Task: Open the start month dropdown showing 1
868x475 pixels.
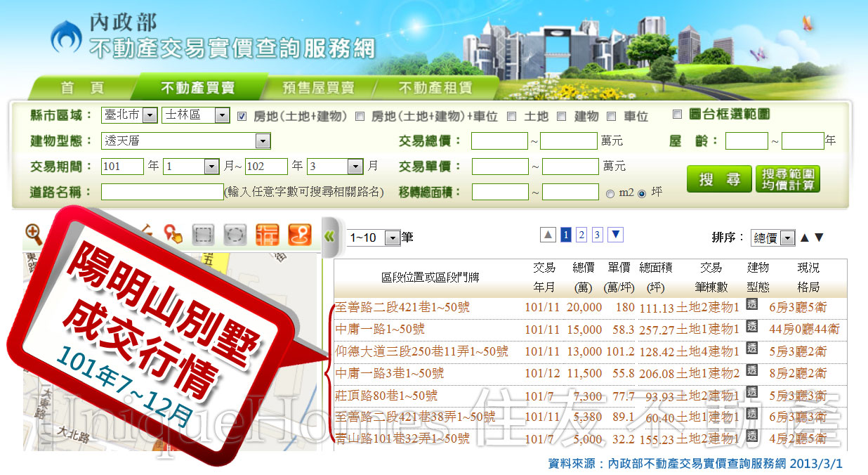Action: (x=192, y=167)
